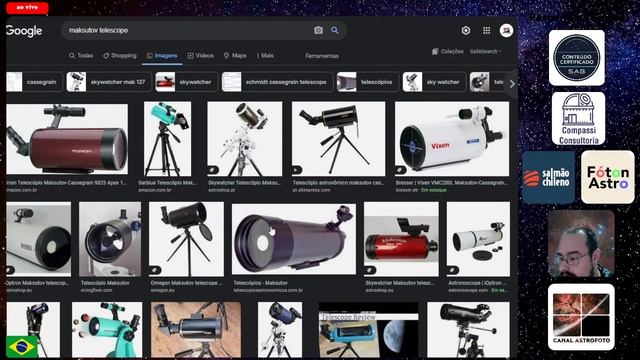Open the Telescópio astronômico maksutov aliexpress image
The width and height of the screenshot is (640, 360).
click(338, 139)
